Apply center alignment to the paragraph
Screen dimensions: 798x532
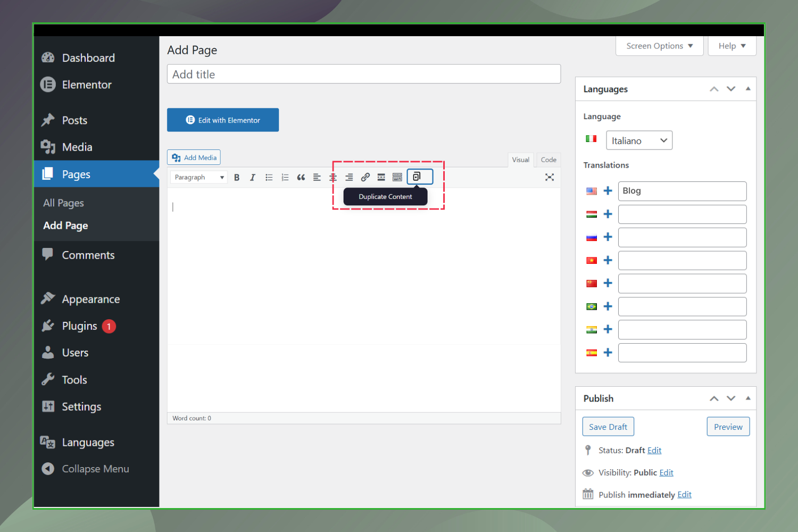pos(332,177)
